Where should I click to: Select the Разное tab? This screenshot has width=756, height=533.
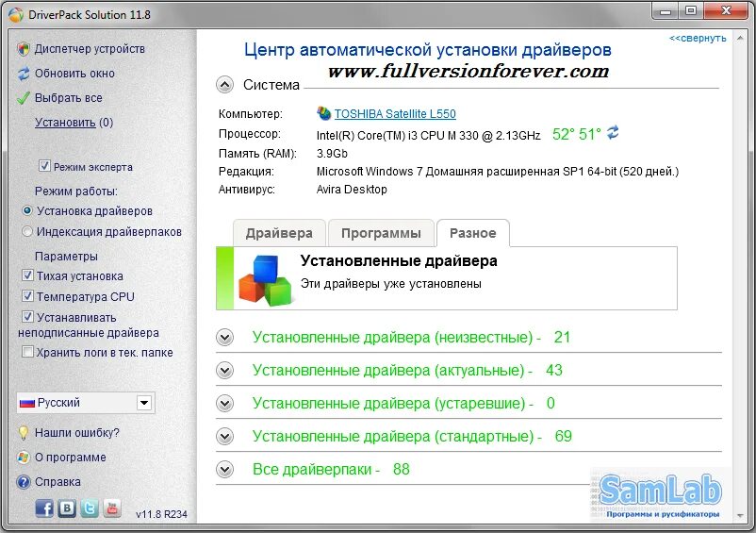(x=472, y=233)
